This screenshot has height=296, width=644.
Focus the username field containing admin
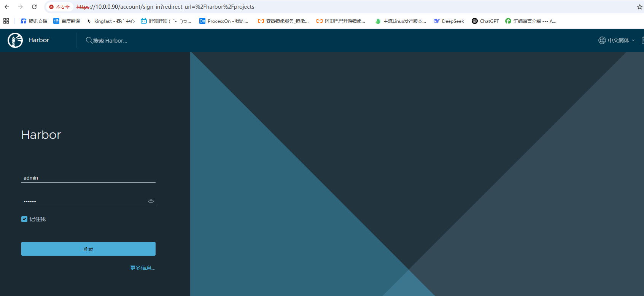click(x=88, y=178)
